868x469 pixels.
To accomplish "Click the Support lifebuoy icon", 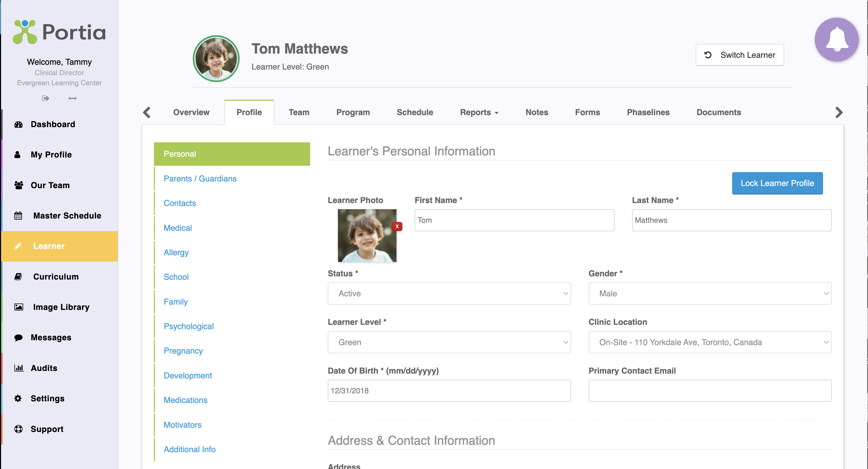I will coord(19,429).
